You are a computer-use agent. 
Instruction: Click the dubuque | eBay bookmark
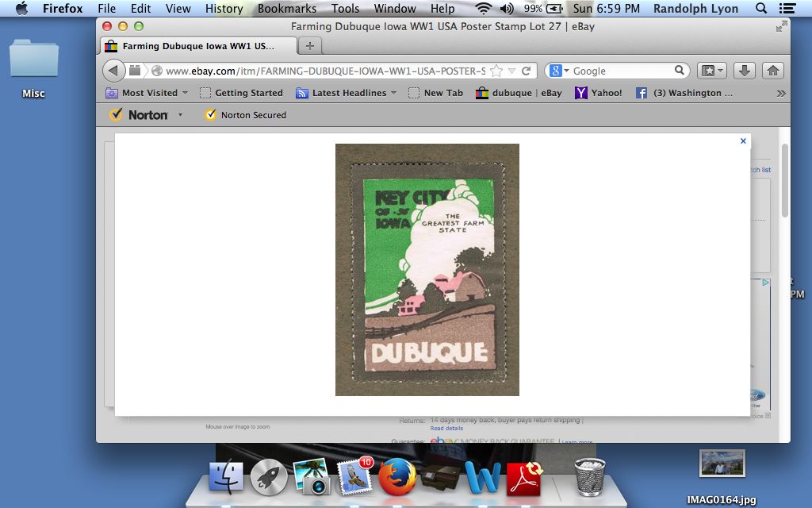tap(519, 93)
